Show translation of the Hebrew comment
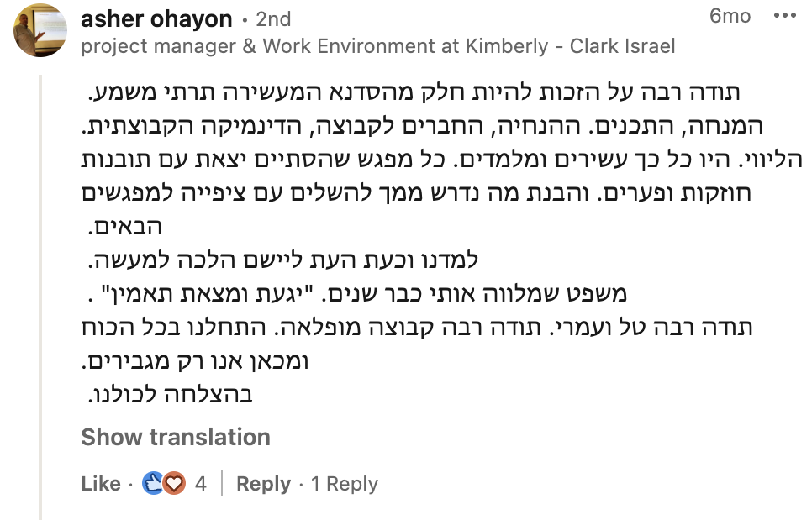Image resolution: width=812 pixels, height=520 pixels. (x=176, y=437)
